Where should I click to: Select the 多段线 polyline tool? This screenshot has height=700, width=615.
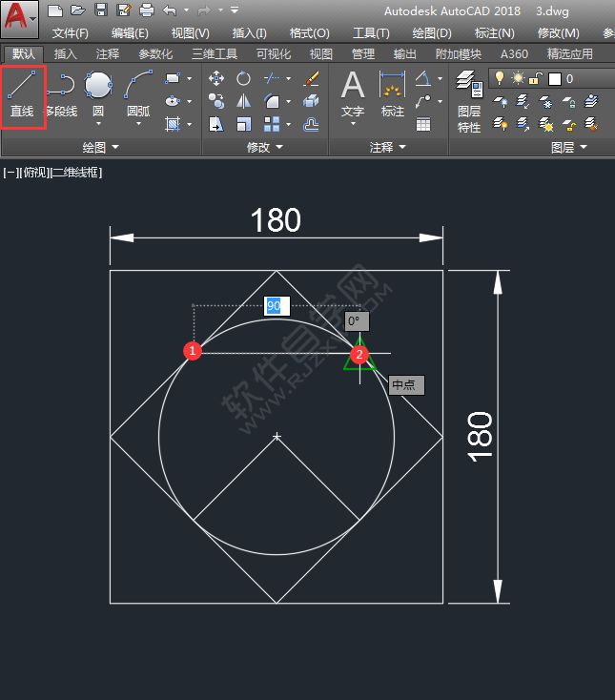pyautogui.click(x=62, y=95)
